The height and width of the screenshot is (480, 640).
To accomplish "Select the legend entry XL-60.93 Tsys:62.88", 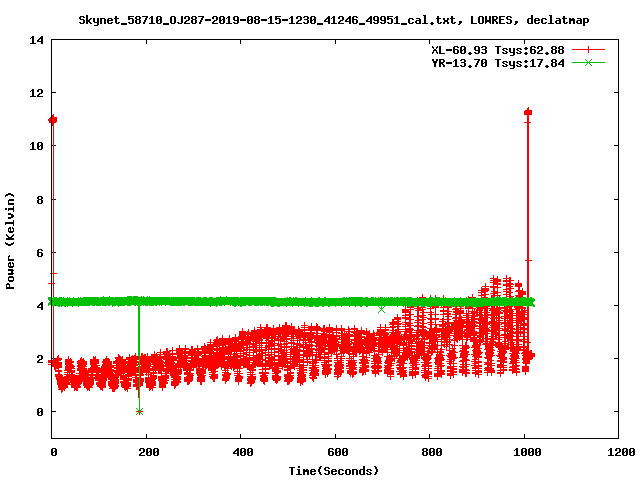I will click(x=498, y=50).
